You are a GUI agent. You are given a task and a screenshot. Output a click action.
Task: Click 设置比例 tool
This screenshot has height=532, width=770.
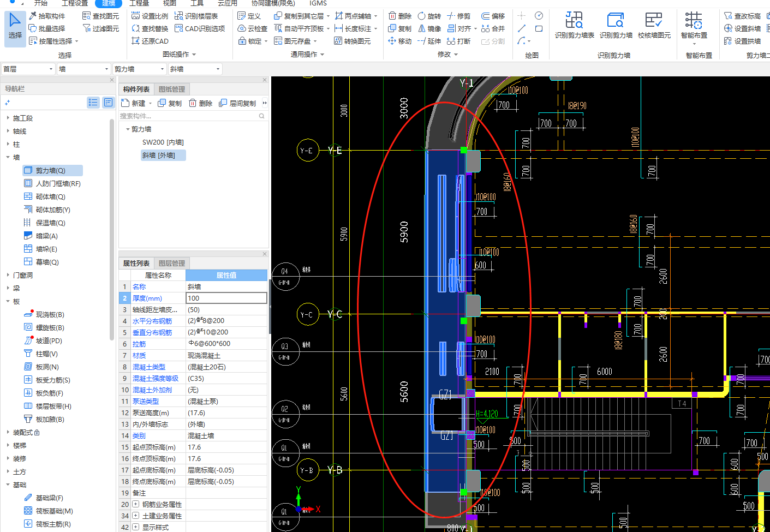[150, 16]
